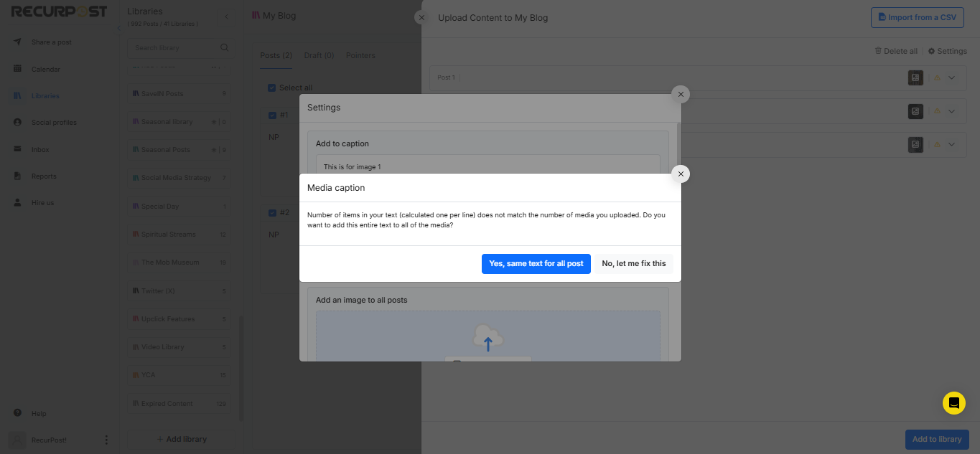Viewport: 980px width, 454px height.
Task: Confirm 'Yes, same text for all post'
Action: [x=536, y=263]
